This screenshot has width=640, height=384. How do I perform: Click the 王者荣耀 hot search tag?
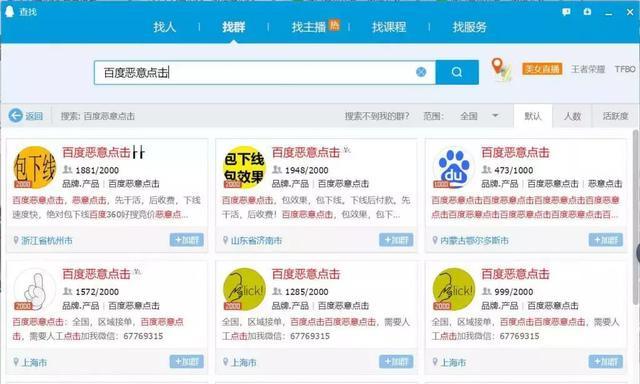point(588,69)
